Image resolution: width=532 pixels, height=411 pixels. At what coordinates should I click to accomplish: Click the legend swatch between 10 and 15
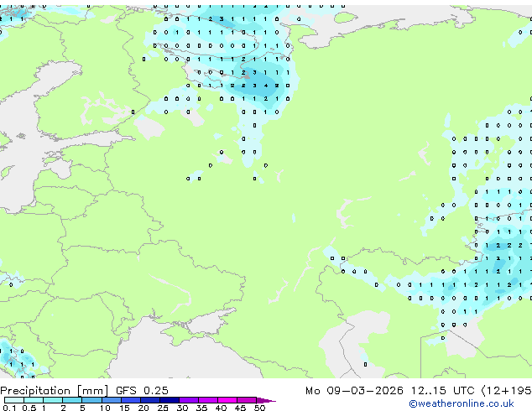point(111,400)
